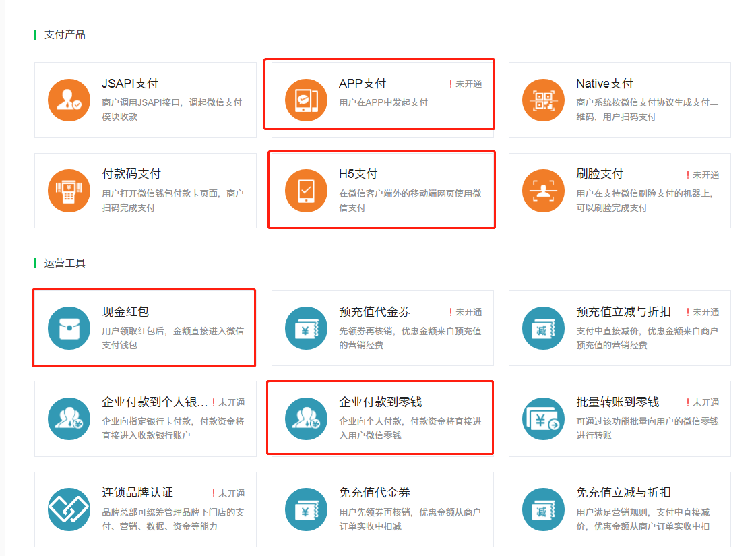Click 未开通 status on APP支付
This screenshot has width=756, height=556.
pos(466,84)
